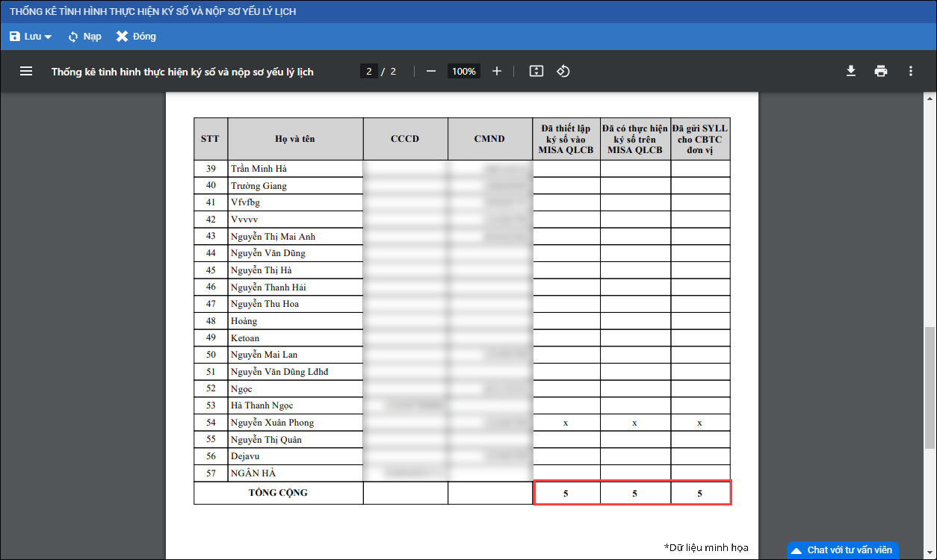Click the Lưu save icon
937x560 pixels.
point(15,37)
